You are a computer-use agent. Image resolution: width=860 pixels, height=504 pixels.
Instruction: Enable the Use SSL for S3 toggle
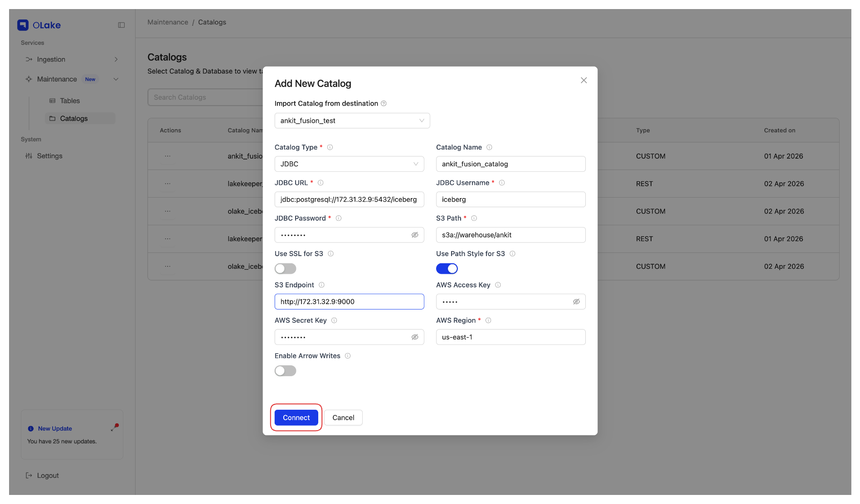[x=285, y=269]
